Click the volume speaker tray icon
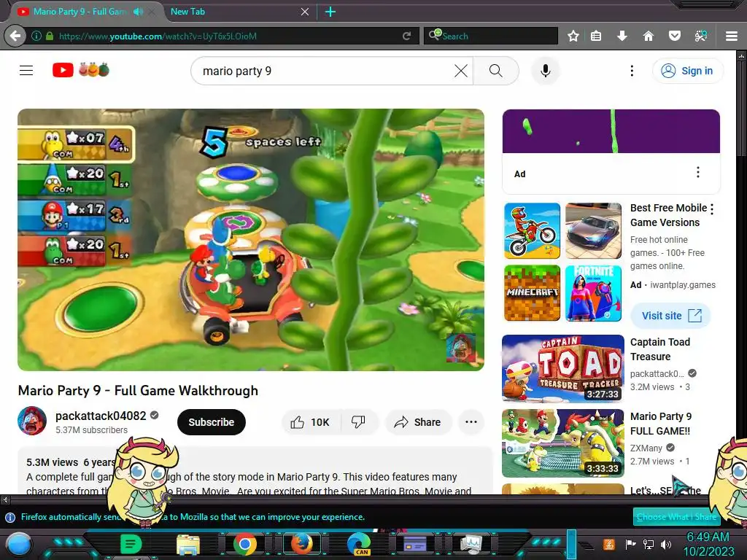 tap(665, 544)
